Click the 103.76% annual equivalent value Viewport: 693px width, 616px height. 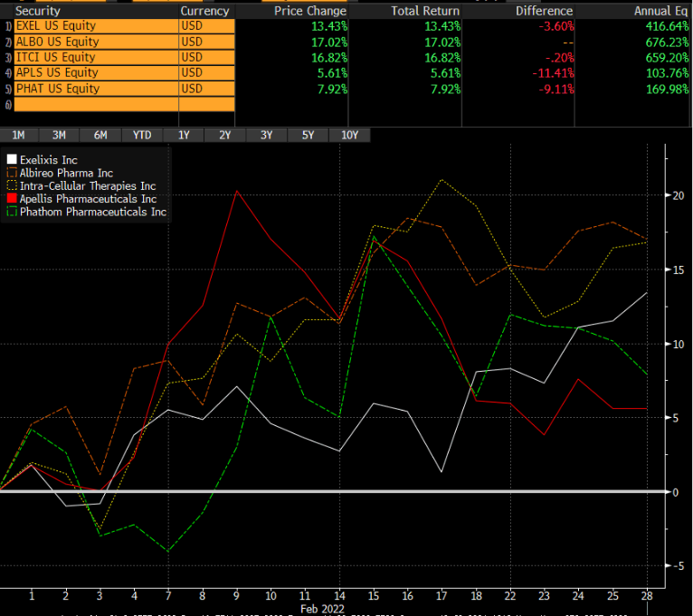[x=667, y=73]
